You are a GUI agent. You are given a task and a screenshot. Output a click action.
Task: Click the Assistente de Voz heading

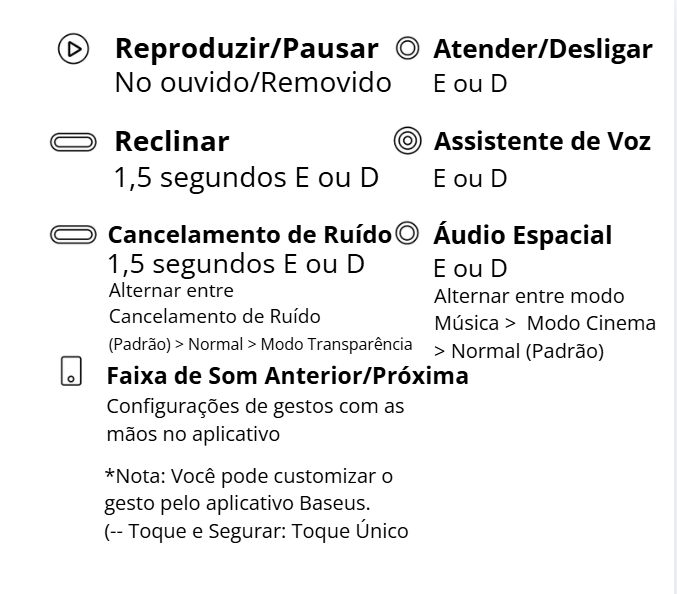pyautogui.click(x=542, y=142)
